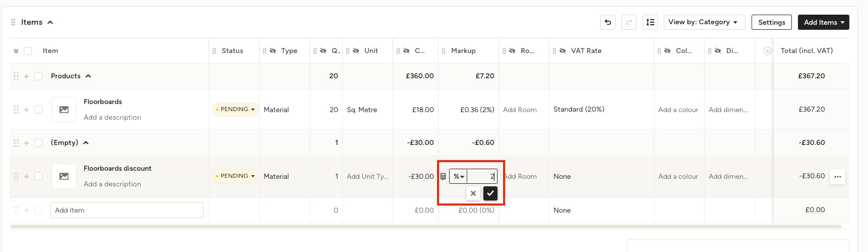868x252 pixels.
Task: Click the Add Items button
Action: [x=824, y=22]
